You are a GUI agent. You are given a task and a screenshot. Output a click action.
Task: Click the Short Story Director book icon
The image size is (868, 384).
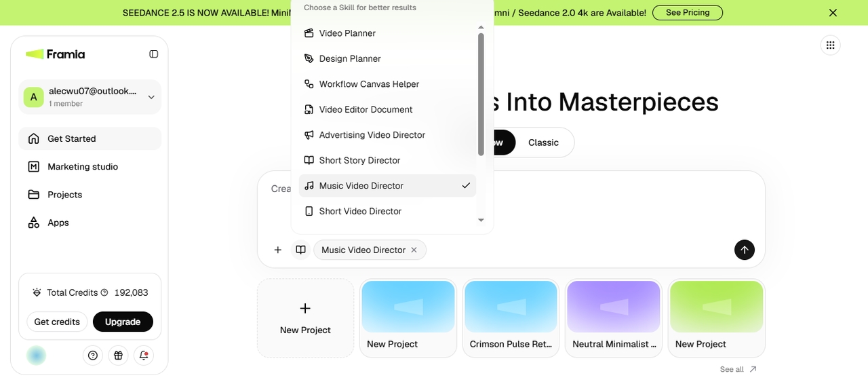click(x=309, y=160)
